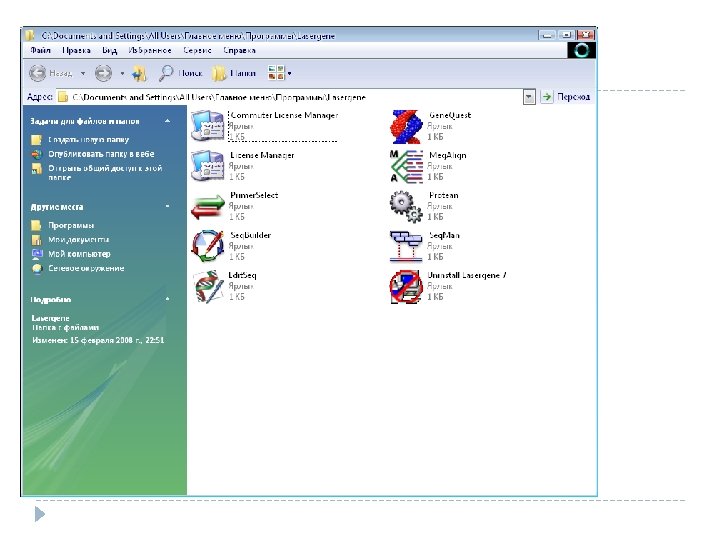Click the create new folder task icon
720x540 pixels.
[36, 140]
